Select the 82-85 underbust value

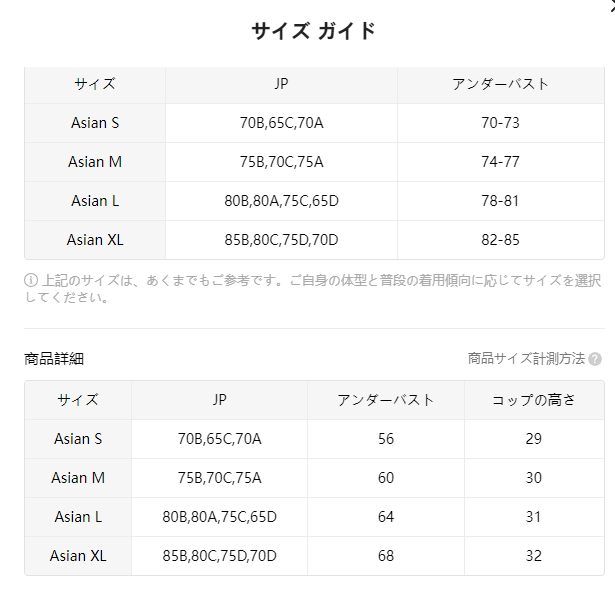click(500, 240)
